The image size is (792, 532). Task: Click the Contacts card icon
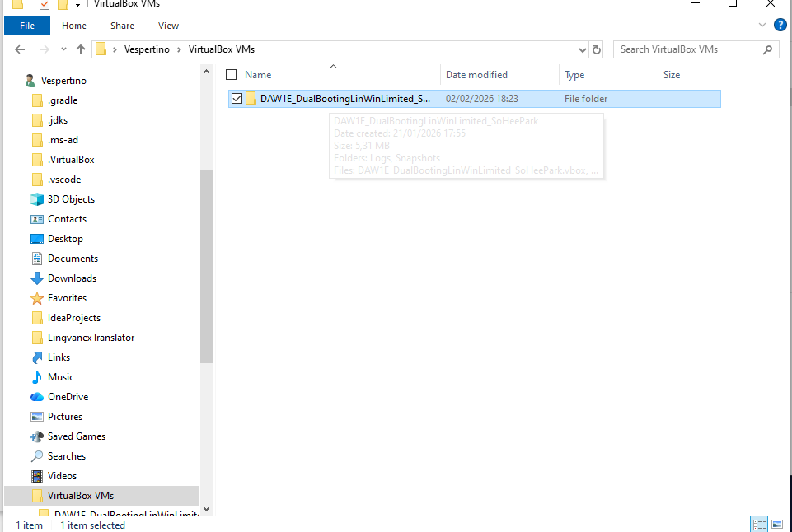[37, 219]
